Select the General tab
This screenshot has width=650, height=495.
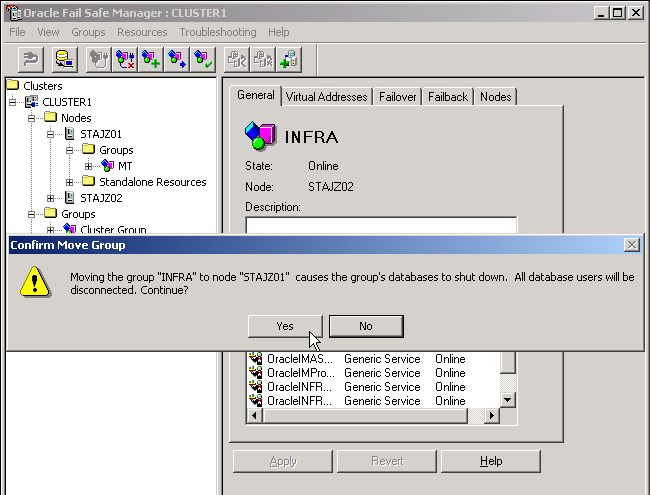point(255,95)
